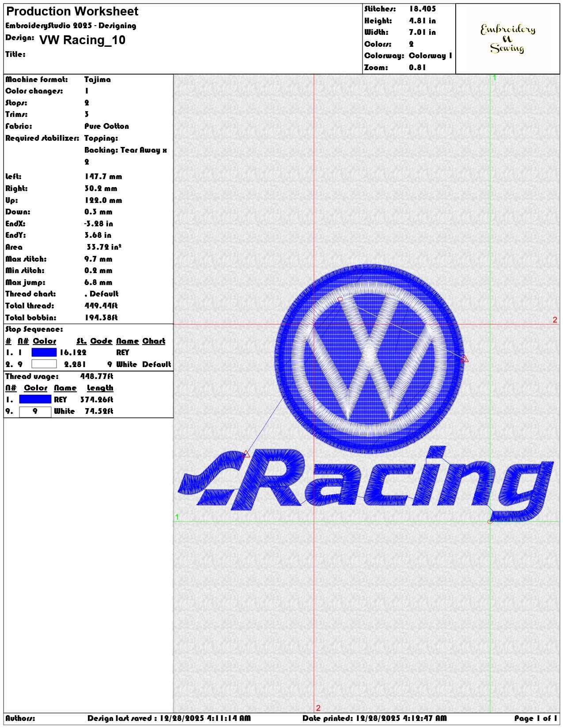Click the Backing: Tear Away x text
The height and width of the screenshot is (728, 563).
click(126, 150)
